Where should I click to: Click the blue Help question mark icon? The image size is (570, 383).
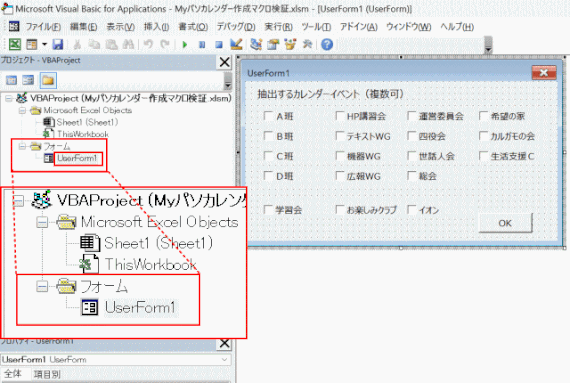point(327,44)
